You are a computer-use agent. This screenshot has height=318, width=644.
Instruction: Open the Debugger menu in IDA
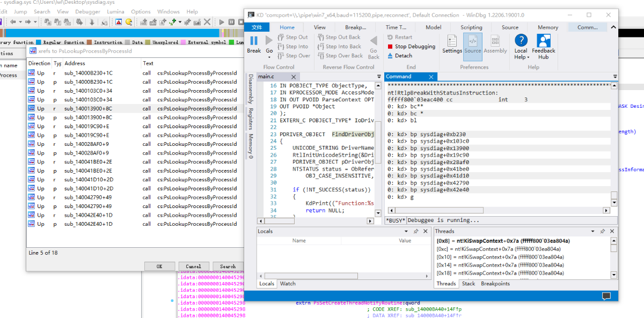pyautogui.click(x=87, y=11)
